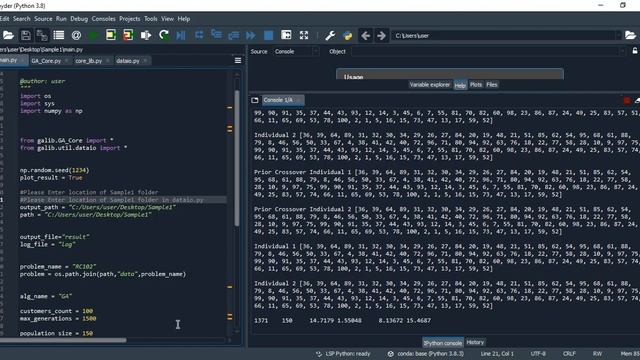Open the Tools menu
This screenshot has height=360, width=640.
click(x=151, y=19)
